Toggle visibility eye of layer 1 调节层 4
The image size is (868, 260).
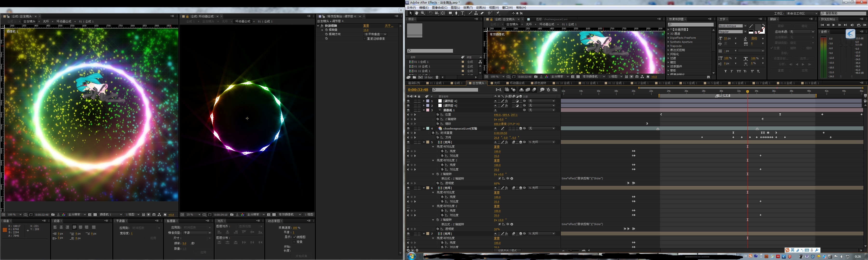point(408,101)
